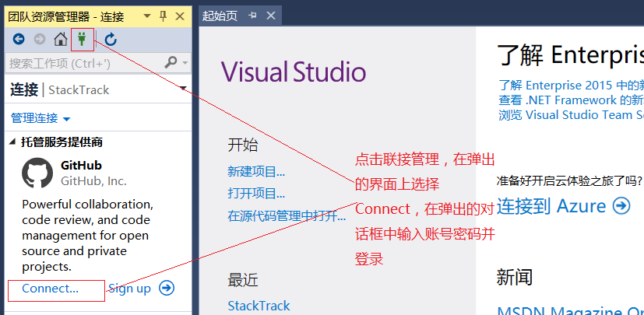Click the arrow icon next to 连接到 Azure
Screen dimensions: 644x315
pos(621,206)
